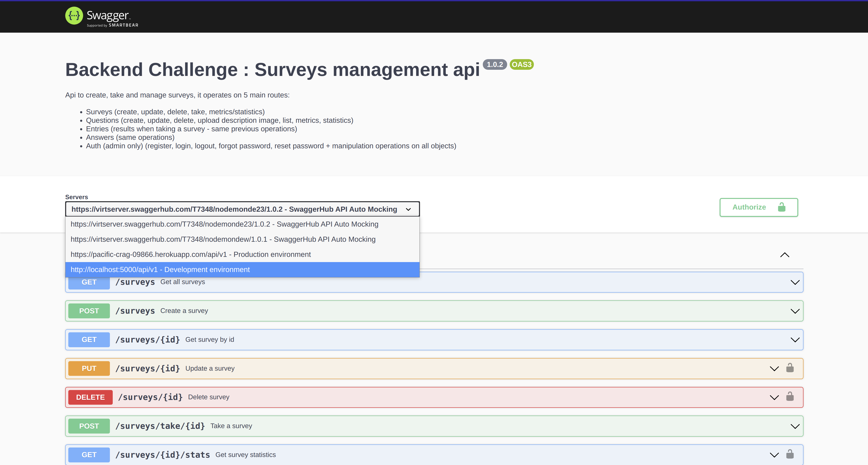The image size is (868, 465).
Task: Click the POST badge for Take a survey
Action: 89,426
